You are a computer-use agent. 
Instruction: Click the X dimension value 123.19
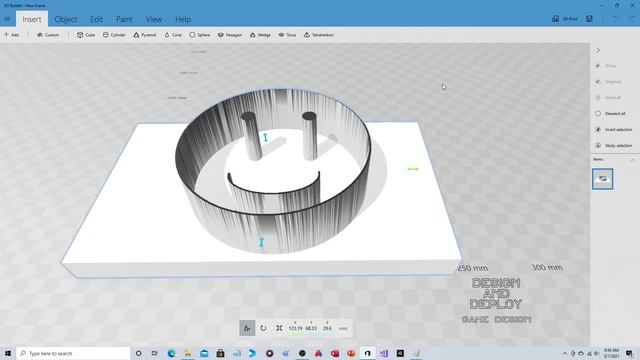[x=295, y=328]
